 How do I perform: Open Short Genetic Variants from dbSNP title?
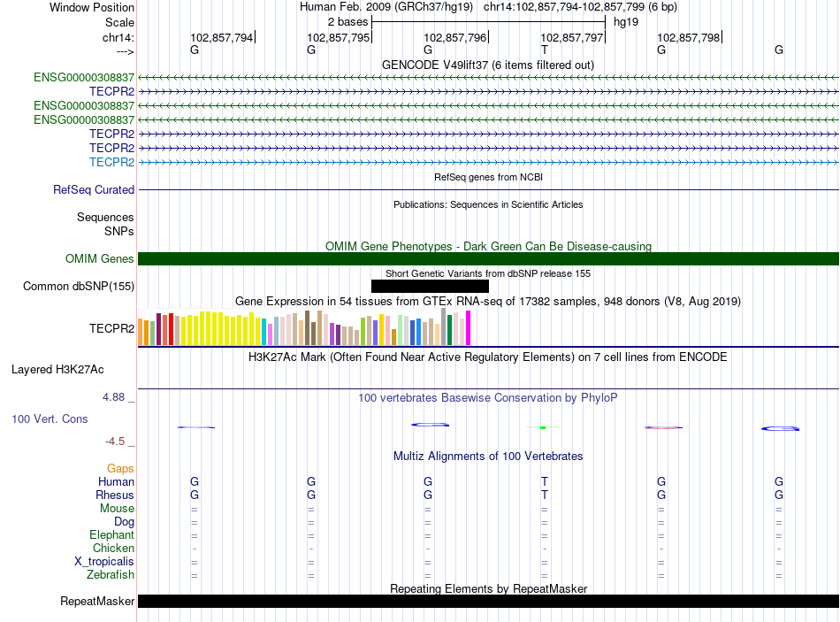click(x=488, y=273)
